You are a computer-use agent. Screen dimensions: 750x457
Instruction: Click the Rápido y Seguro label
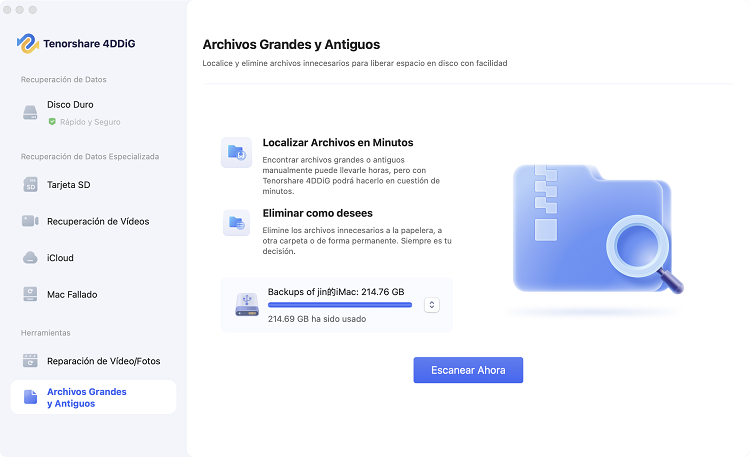click(x=90, y=122)
